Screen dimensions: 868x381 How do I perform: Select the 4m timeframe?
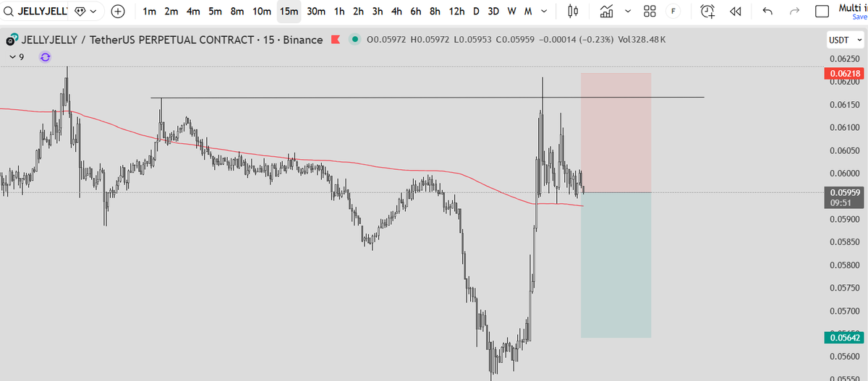tap(193, 12)
